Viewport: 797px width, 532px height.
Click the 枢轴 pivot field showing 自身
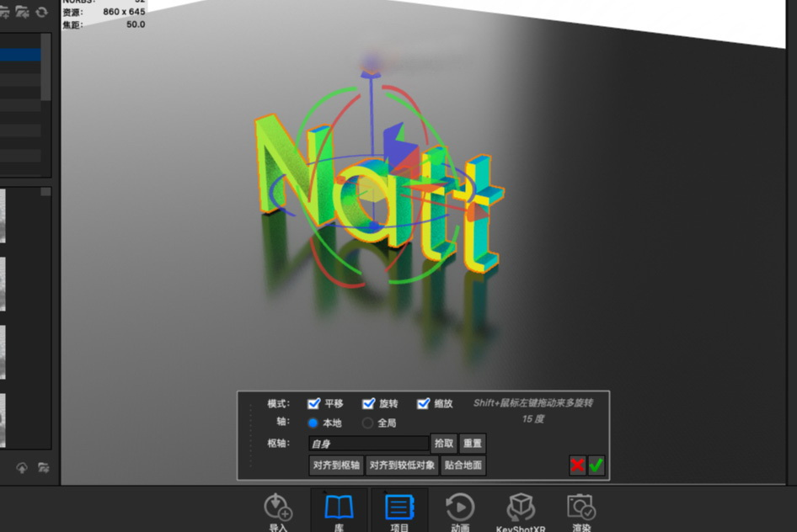coord(368,444)
